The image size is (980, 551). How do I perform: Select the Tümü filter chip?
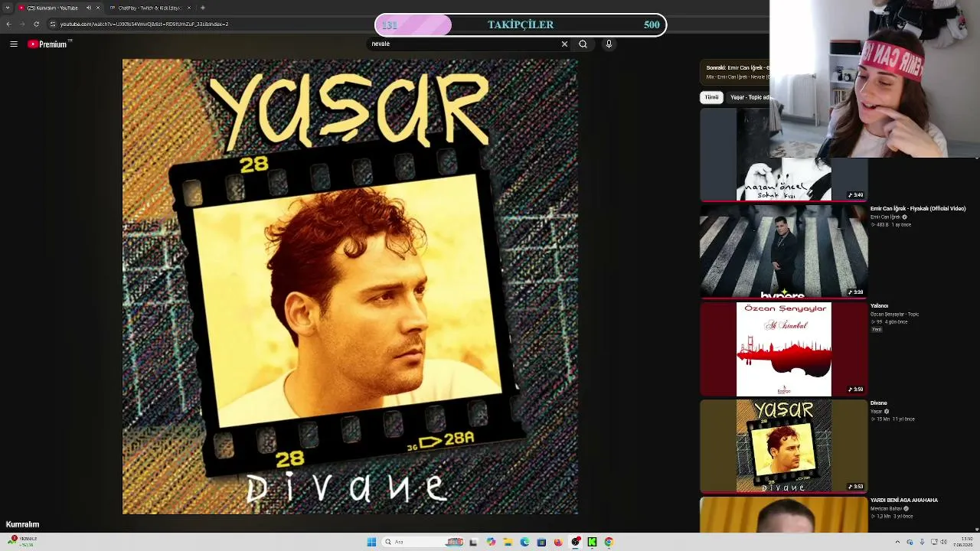(712, 97)
